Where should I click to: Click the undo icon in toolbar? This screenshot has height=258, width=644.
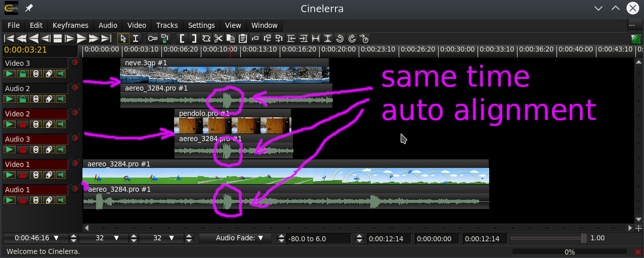pos(340,38)
